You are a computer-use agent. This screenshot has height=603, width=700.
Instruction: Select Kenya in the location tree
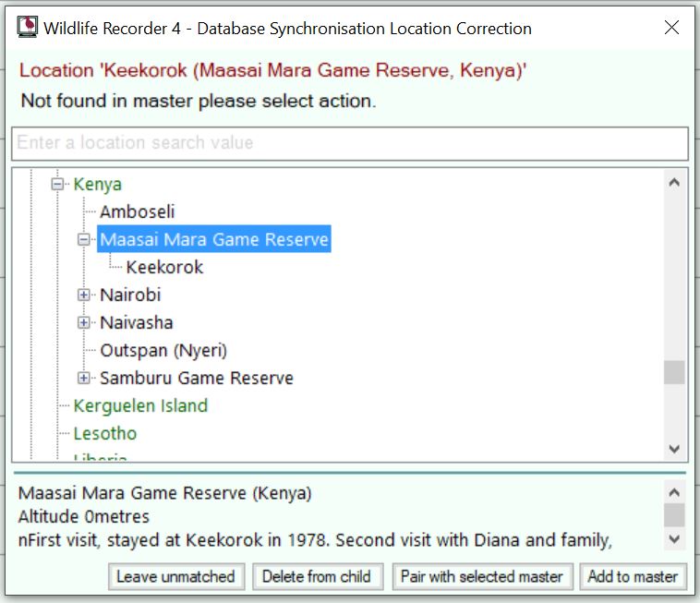pos(97,185)
